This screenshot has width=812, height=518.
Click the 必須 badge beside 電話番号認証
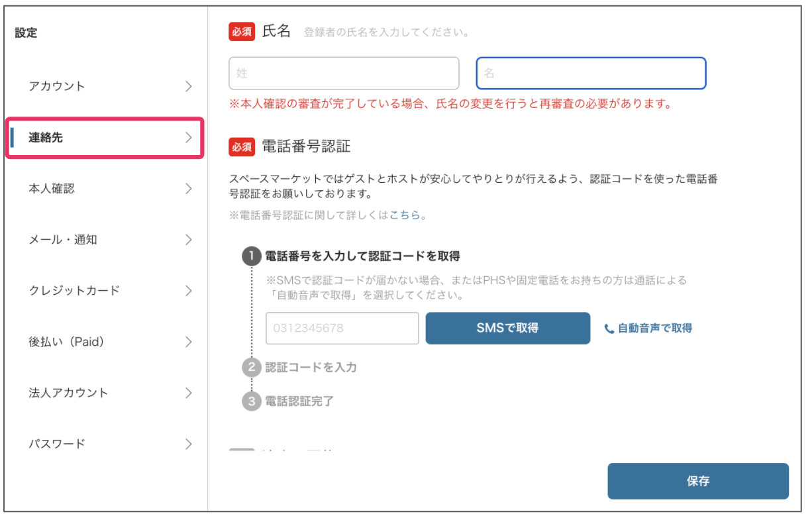(242, 147)
